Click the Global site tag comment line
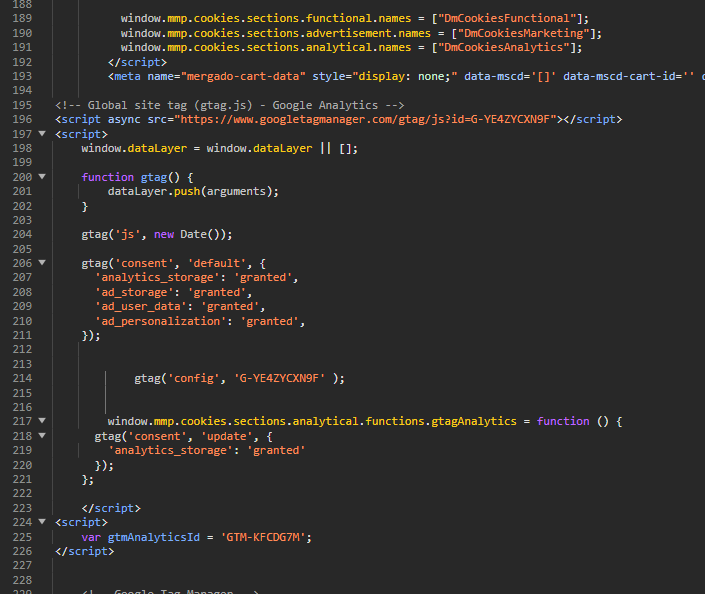Viewport: 705px width, 594px height. [x=230, y=105]
